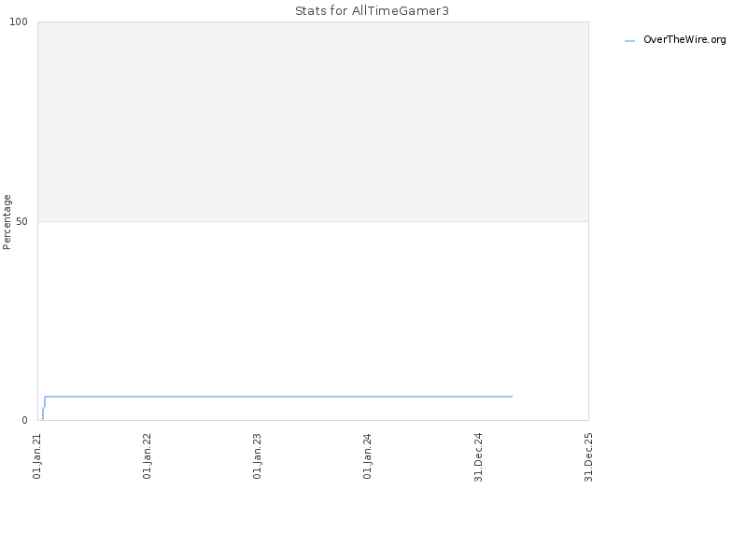The image size is (747, 560).
Task: Click the 31.Dec.25 x-axis label
Action: click(588, 456)
